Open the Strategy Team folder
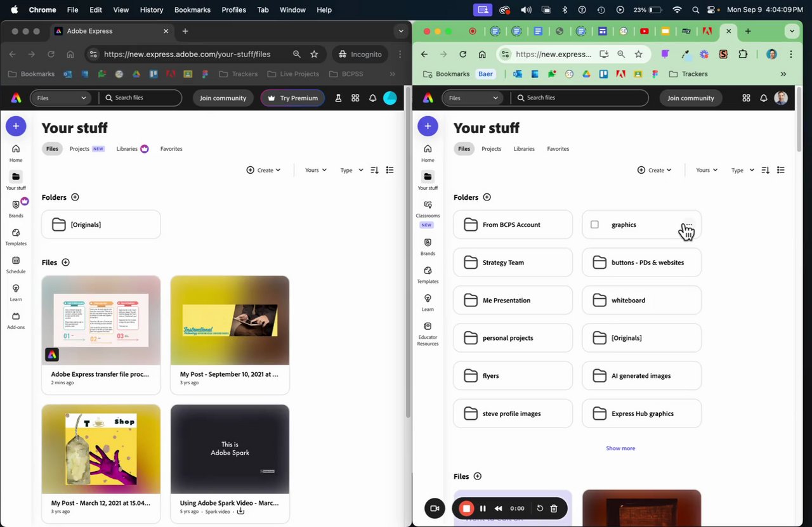Screen dimensions: 812x527 click(513, 263)
